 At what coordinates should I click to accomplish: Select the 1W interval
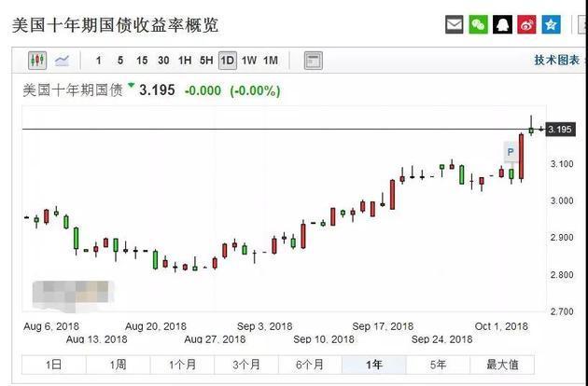click(x=249, y=61)
